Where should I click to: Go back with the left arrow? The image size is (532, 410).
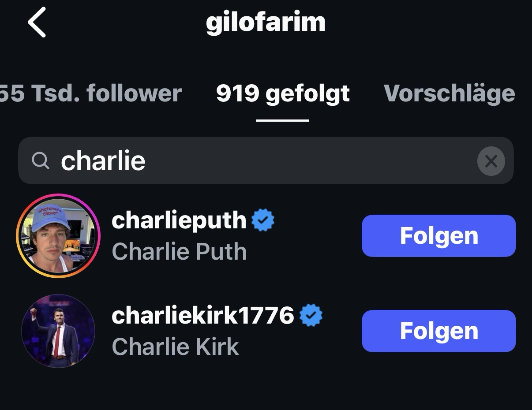(37, 23)
